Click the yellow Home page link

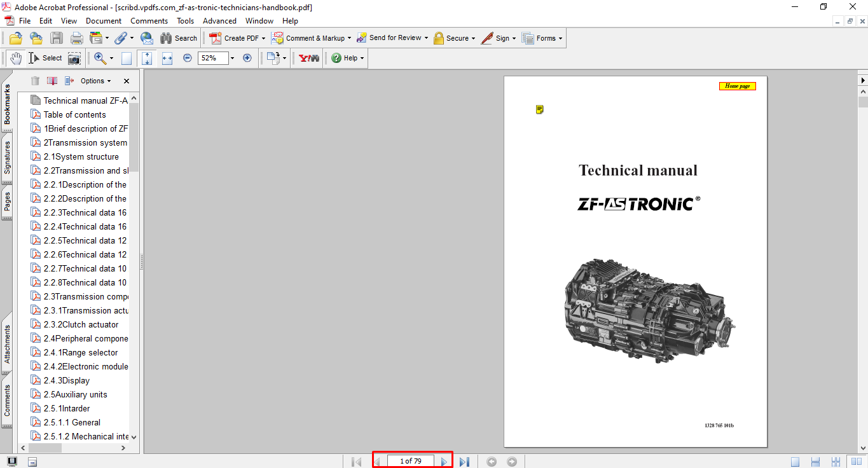[x=737, y=86]
